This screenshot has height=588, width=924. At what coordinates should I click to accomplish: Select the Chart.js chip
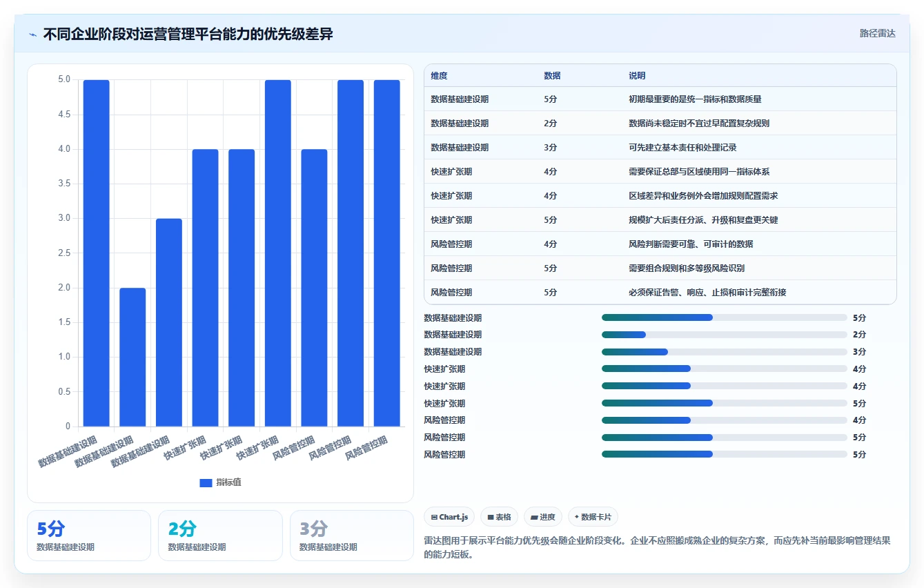(449, 517)
